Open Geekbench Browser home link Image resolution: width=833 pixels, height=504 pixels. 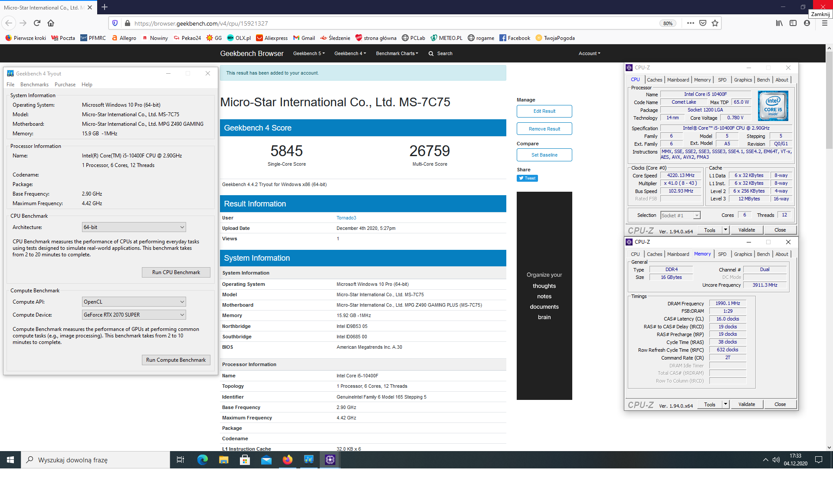pos(252,53)
